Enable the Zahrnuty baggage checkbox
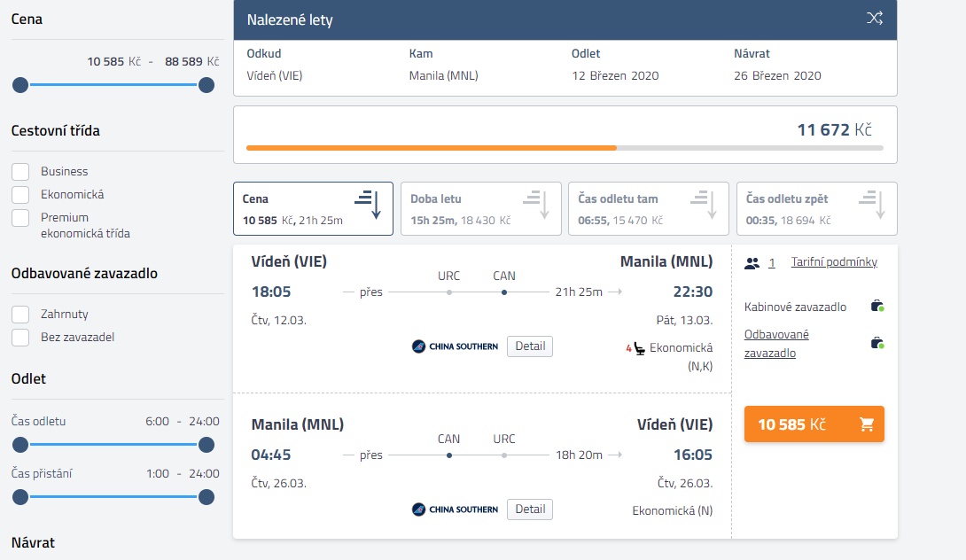 click(20, 315)
